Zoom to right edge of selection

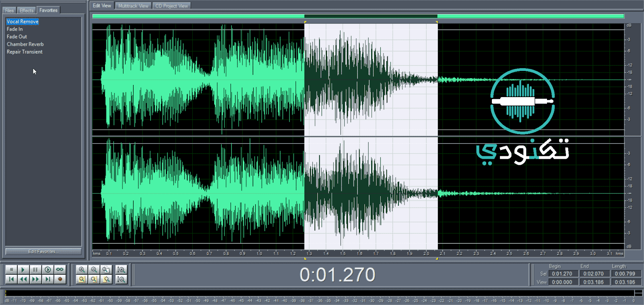tap(106, 279)
